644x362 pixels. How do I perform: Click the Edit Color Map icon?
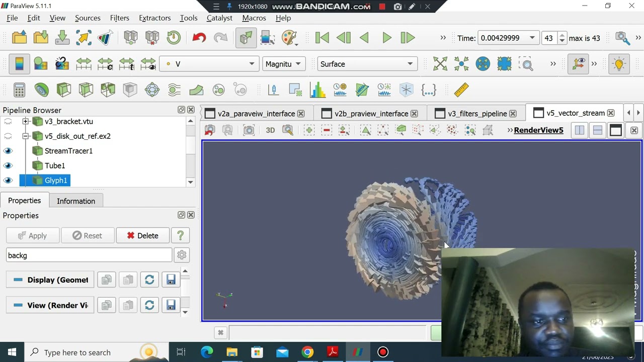pos(41,64)
